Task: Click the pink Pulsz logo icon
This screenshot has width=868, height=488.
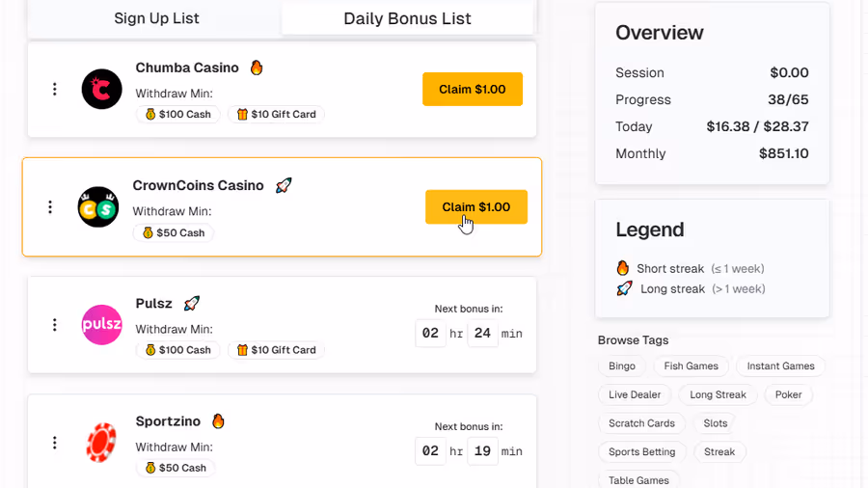Action: (x=101, y=325)
